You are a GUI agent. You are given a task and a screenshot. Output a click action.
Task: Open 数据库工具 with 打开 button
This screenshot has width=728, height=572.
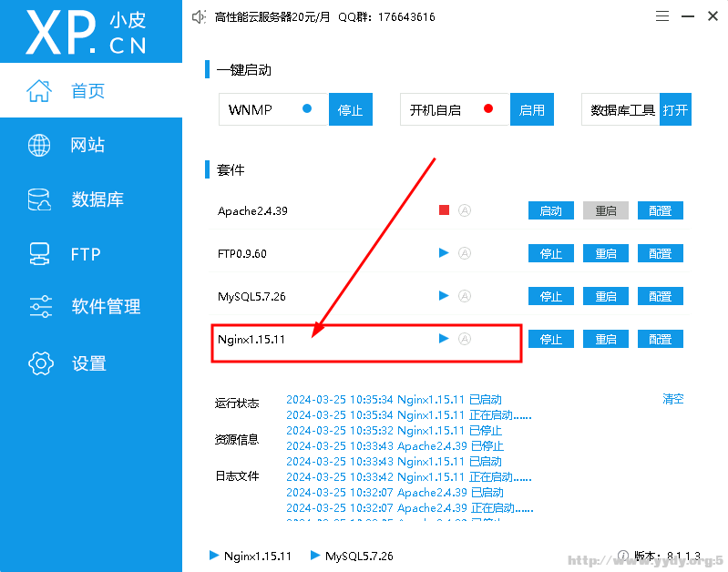(675, 109)
